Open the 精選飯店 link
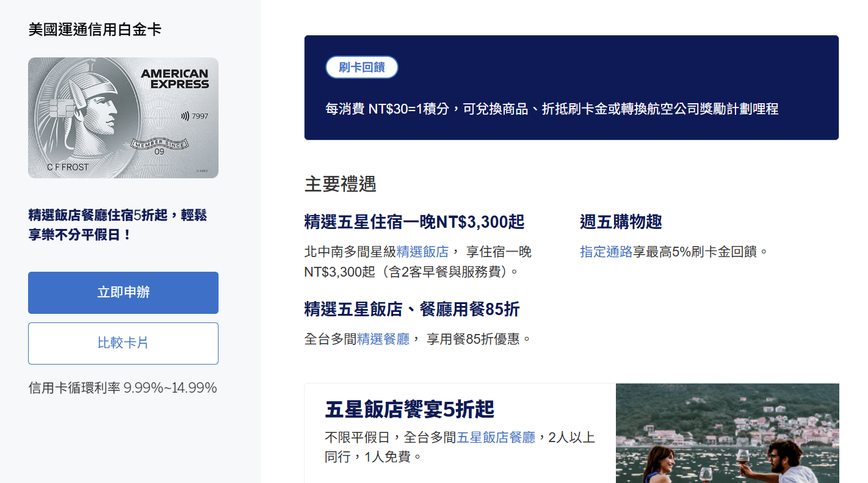 423,252
